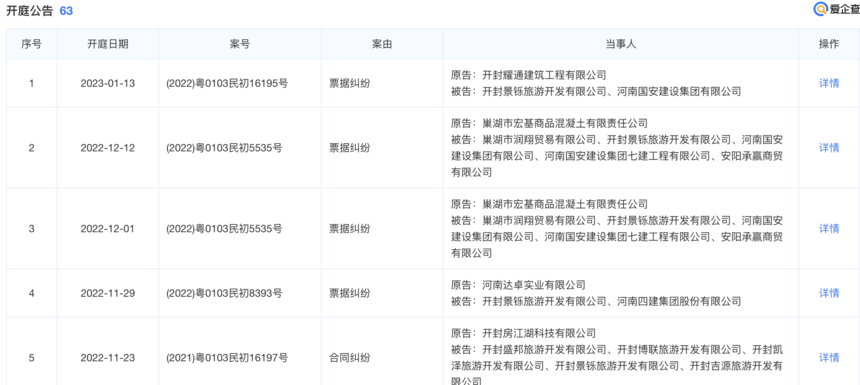
Task: Open 详情 for the 合同纠纷 case
Action: tap(829, 358)
